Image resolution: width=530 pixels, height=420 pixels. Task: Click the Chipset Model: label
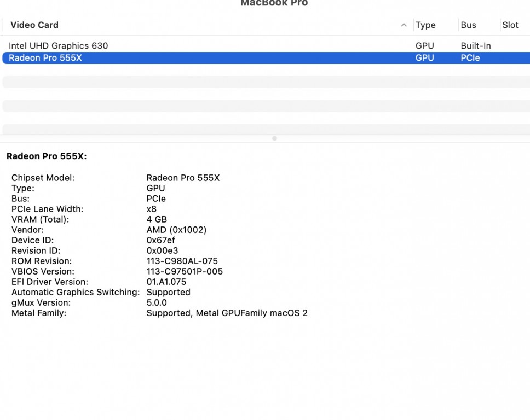click(x=43, y=178)
